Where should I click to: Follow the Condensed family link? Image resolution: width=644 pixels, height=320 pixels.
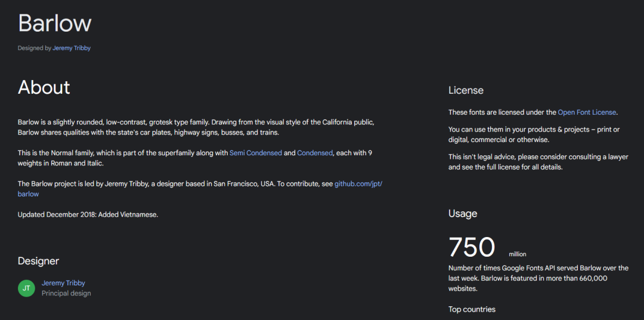[314, 153]
